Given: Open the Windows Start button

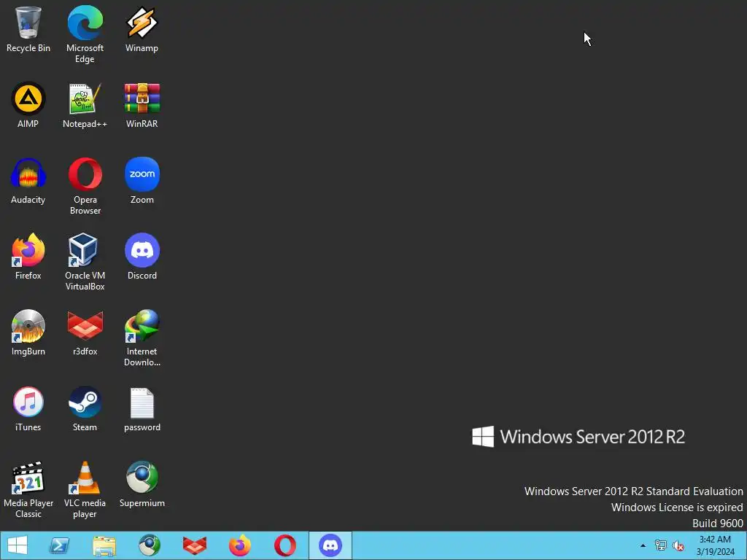Looking at the screenshot, I should [x=18, y=545].
